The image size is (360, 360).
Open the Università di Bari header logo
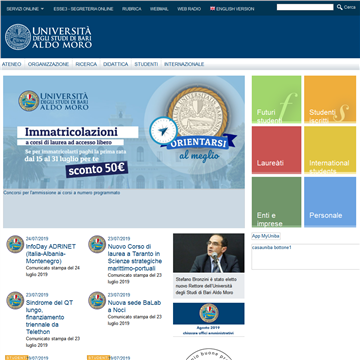[x=48, y=37]
